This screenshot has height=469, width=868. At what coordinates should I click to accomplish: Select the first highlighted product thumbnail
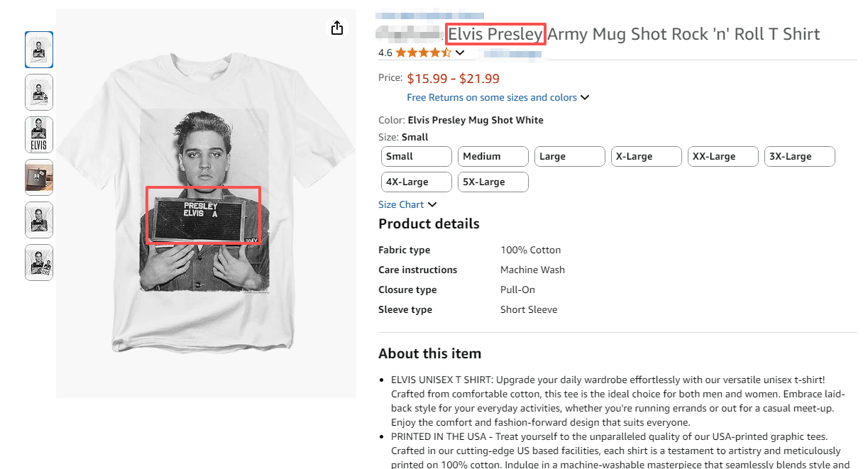[39, 50]
